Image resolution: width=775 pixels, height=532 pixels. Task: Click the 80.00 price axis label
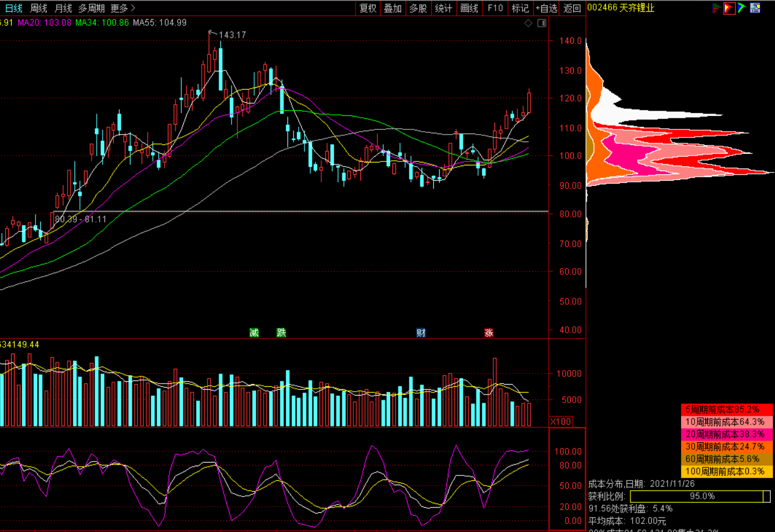570,214
